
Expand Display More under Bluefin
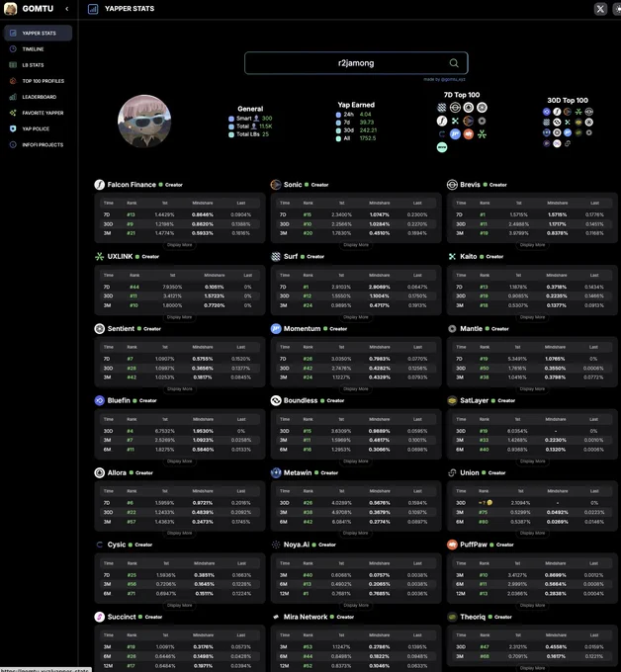pos(180,462)
